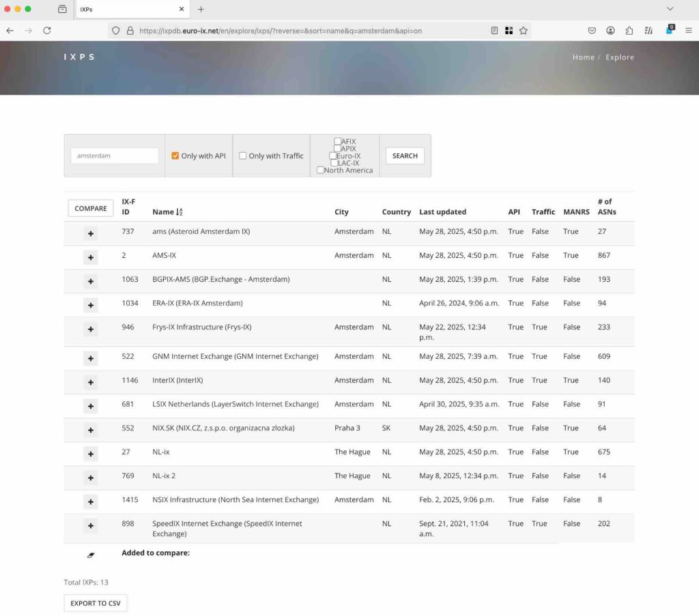Check the North America region checkbox

(320, 170)
